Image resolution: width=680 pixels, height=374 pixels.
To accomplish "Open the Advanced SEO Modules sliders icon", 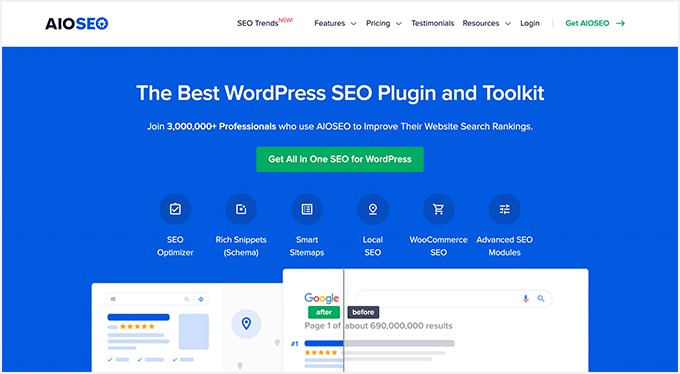I will pyautogui.click(x=505, y=210).
